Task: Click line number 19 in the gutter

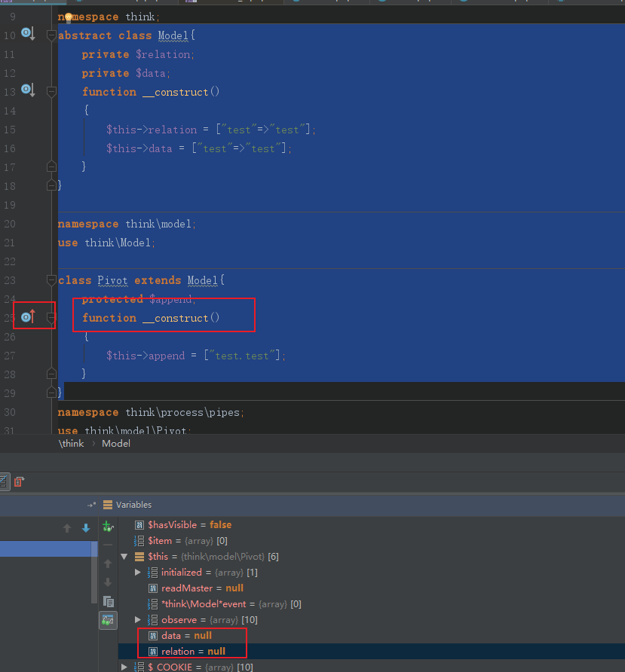Action: pyautogui.click(x=10, y=205)
